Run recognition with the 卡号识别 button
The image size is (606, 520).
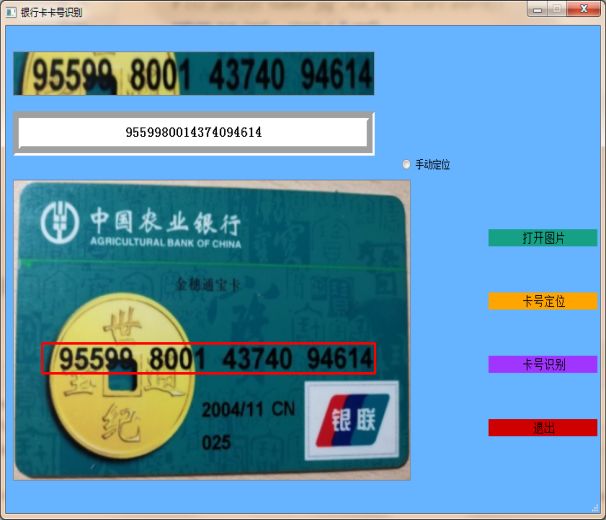coord(543,364)
